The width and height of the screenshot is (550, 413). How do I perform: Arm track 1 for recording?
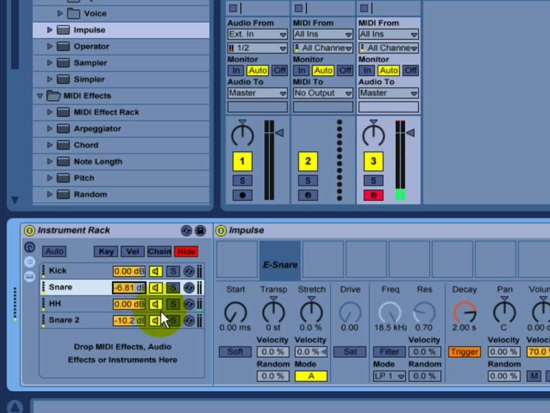click(x=242, y=195)
